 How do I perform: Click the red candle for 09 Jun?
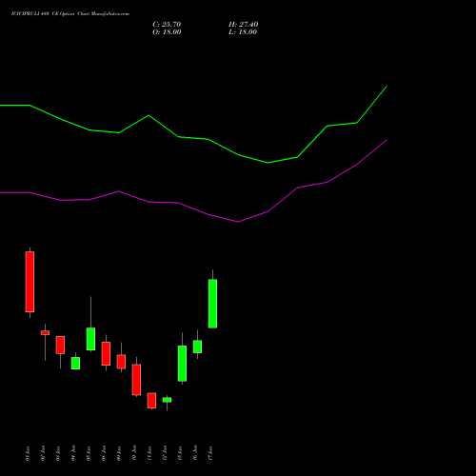click(121, 362)
